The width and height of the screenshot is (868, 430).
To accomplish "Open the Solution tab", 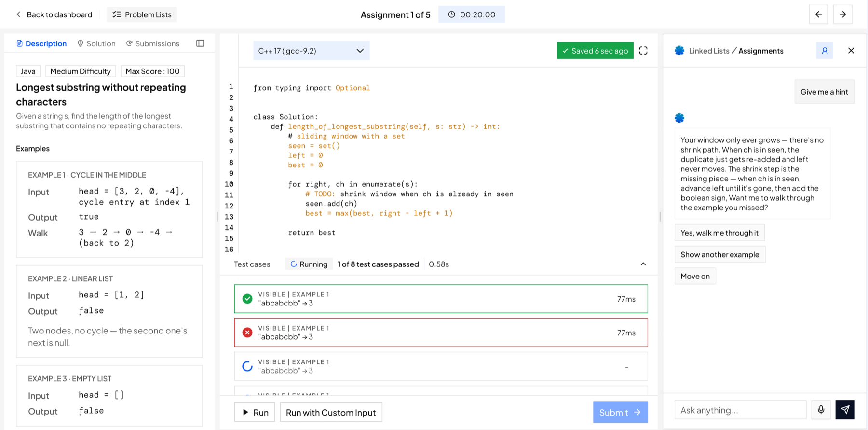I will (96, 43).
